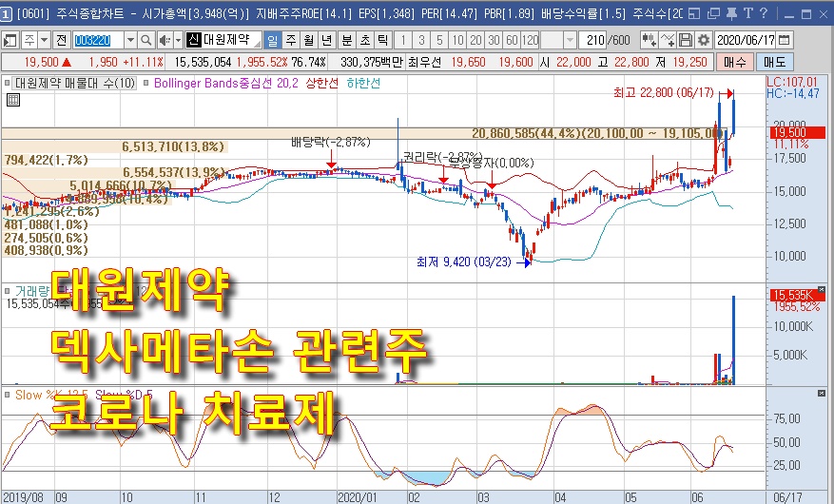Click the 하한선 lower band label

tap(363, 83)
